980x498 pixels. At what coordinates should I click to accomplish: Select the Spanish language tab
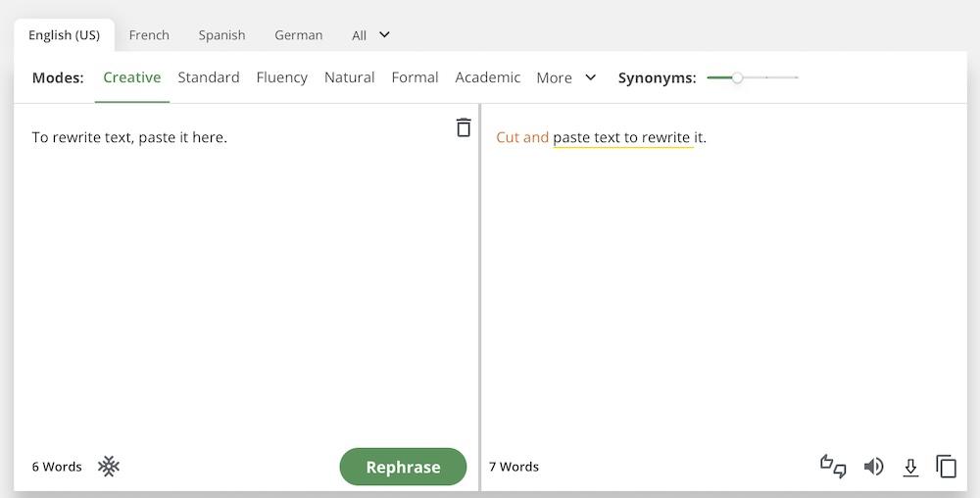click(221, 35)
